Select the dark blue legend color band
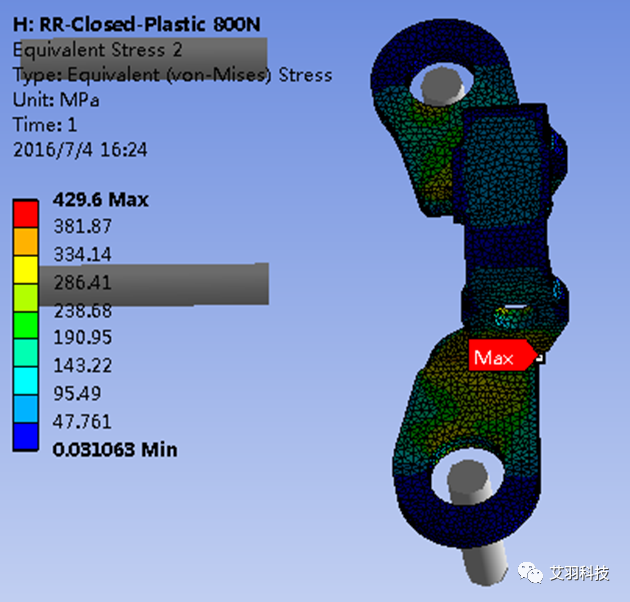This screenshot has height=602, width=630. [26, 436]
